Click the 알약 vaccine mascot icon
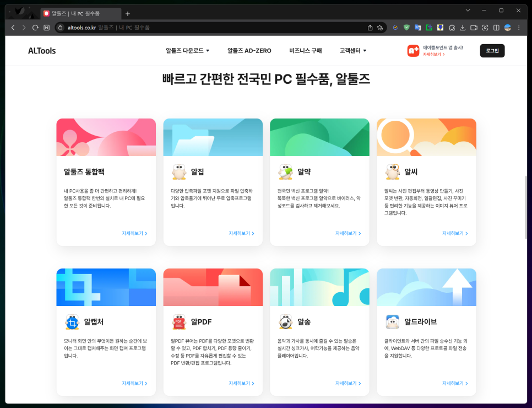This screenshot has width=532, height=408. [285, 172]
